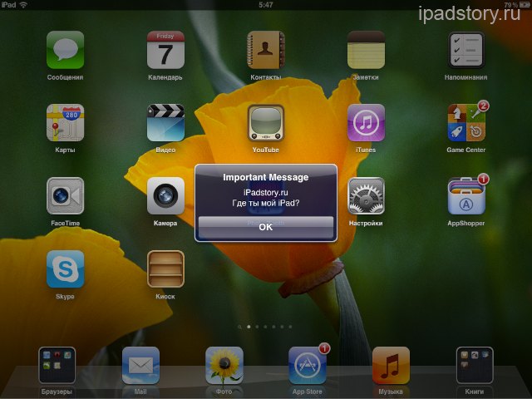This screenshot has width=532, height=399.
Task: Open App Store in the dock
Action: pos(307,365)
